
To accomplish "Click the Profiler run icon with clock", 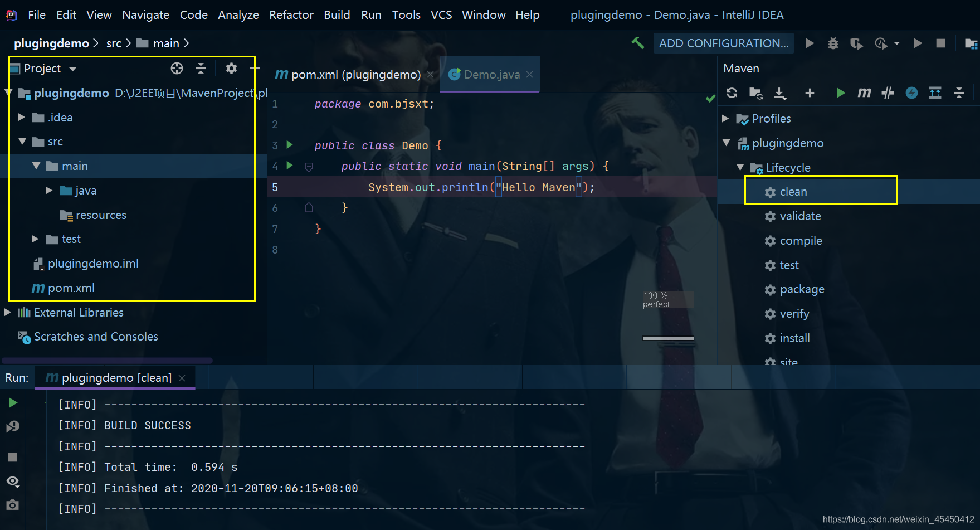I will coord(881,43).
